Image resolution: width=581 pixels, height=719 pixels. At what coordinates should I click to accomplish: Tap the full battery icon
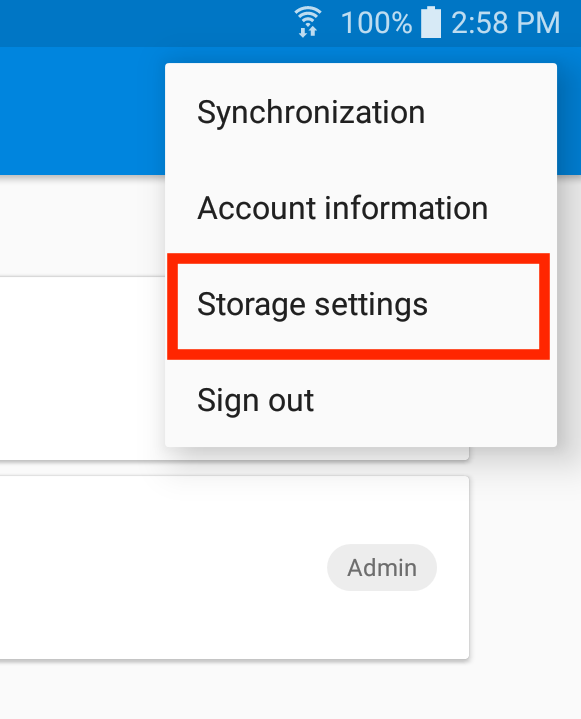[431, 22]
